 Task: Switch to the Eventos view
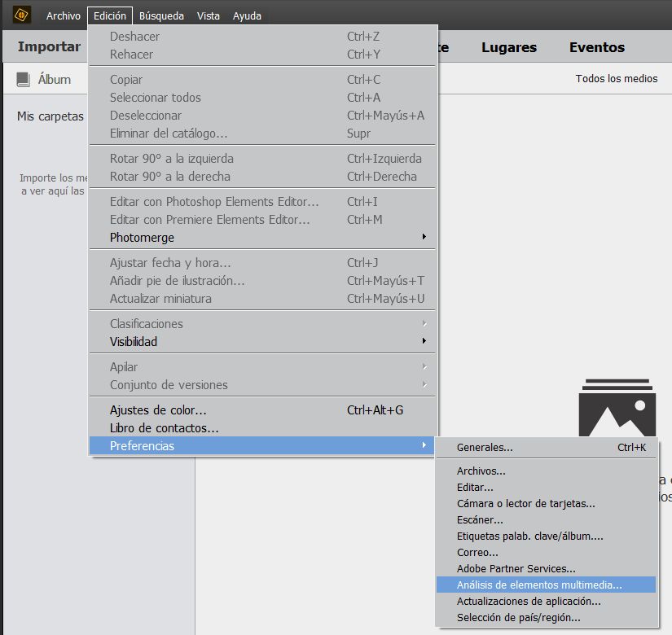596,47
